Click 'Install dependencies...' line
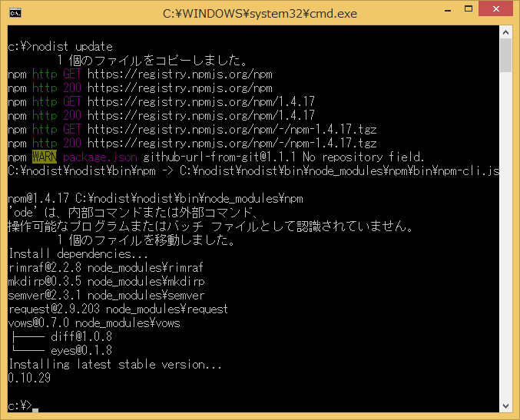The width and height of the screenshot is (520, 420). [78, 254]
